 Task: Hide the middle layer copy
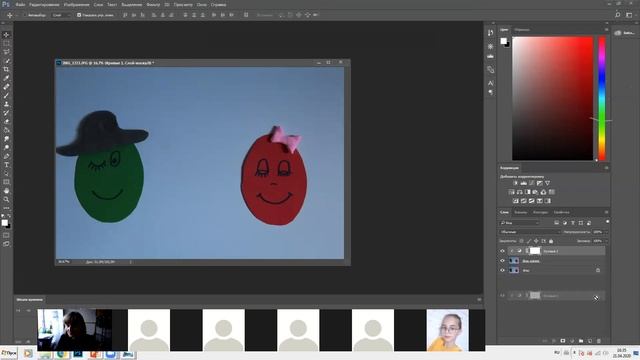coord(502,260)
